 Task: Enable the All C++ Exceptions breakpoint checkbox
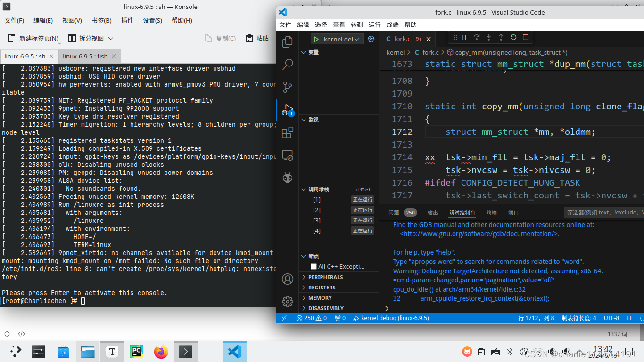tap(314, 266)
